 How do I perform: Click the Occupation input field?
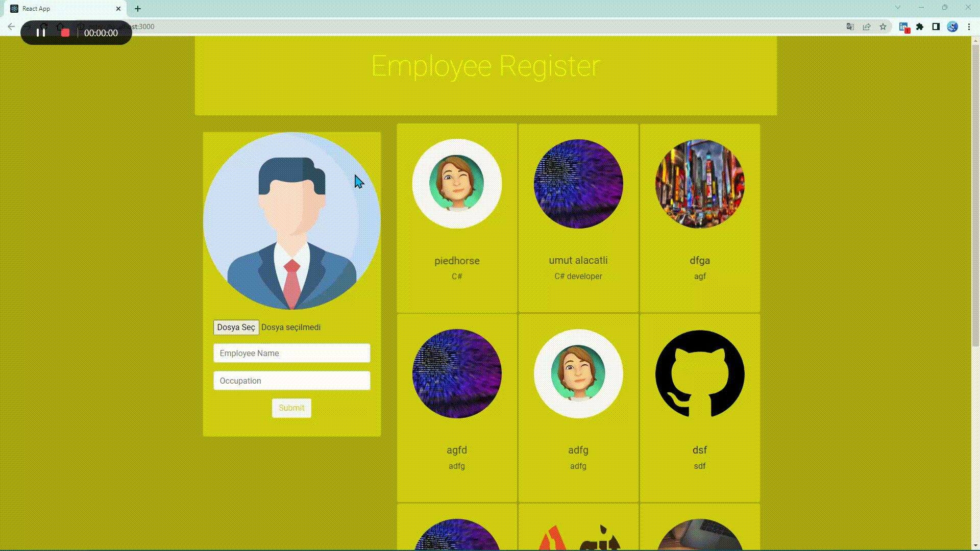pos(291,381)
